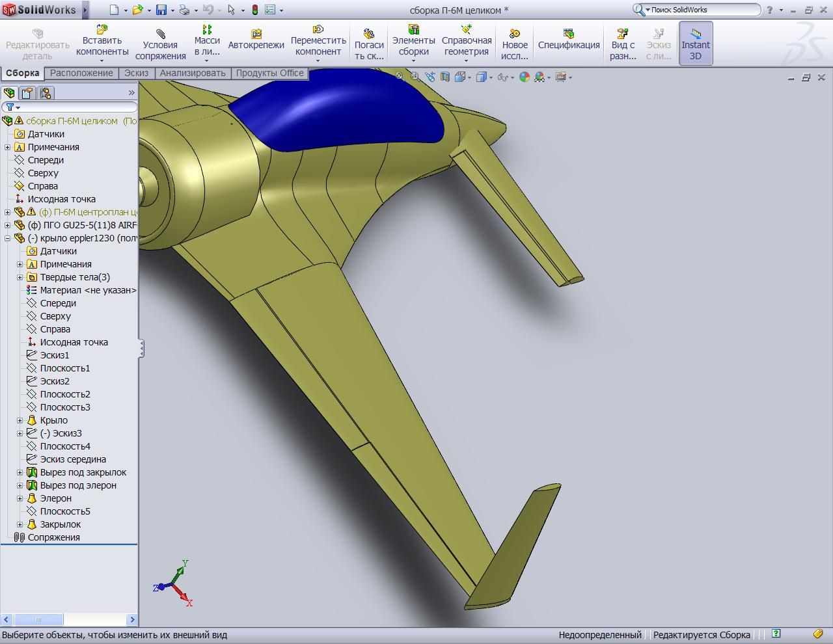Click the Edit Appearance color ball icon

point(524,77)
